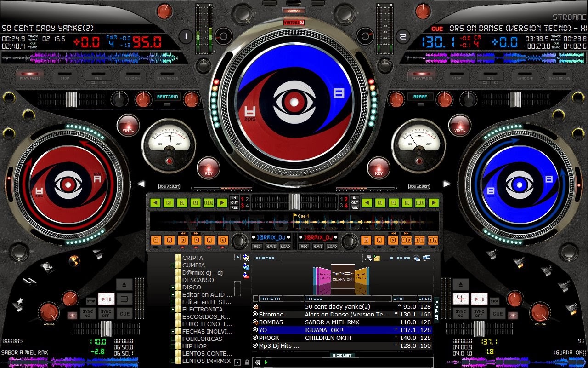This screenshot has height=368, width=588.
Task: Toggle SYNC OFF on the left deck
Action: click(x=133, y=78)
